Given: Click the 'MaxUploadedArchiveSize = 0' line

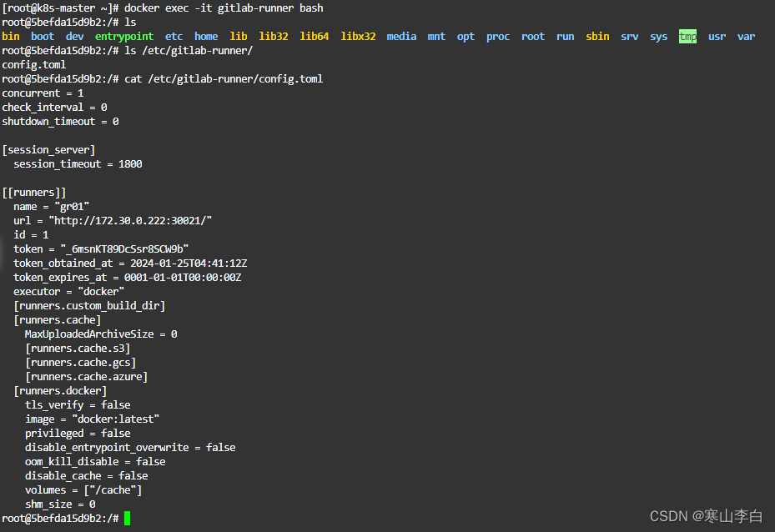Looking at the screenshot, I should tap(101, 334).
